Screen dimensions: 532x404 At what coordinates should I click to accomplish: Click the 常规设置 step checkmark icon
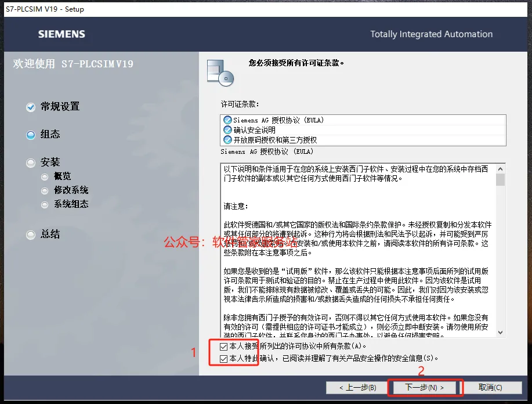coord(31,107)
